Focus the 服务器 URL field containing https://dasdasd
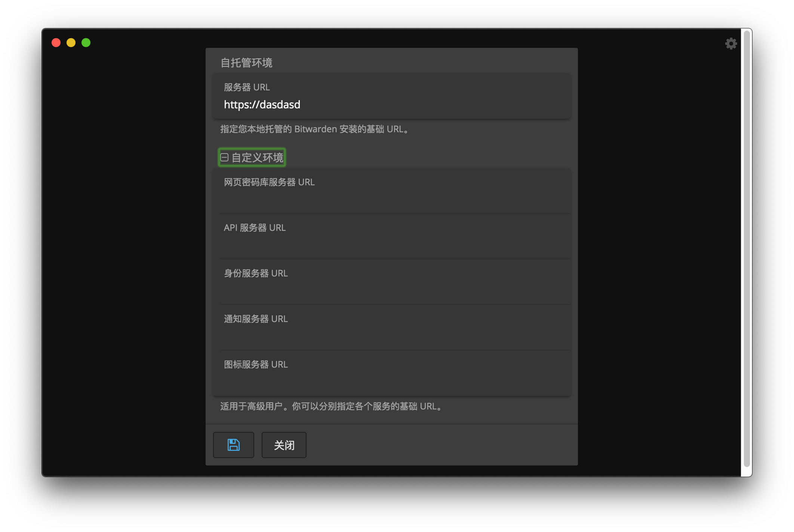794x532 pixels. [x=392, y=96]
